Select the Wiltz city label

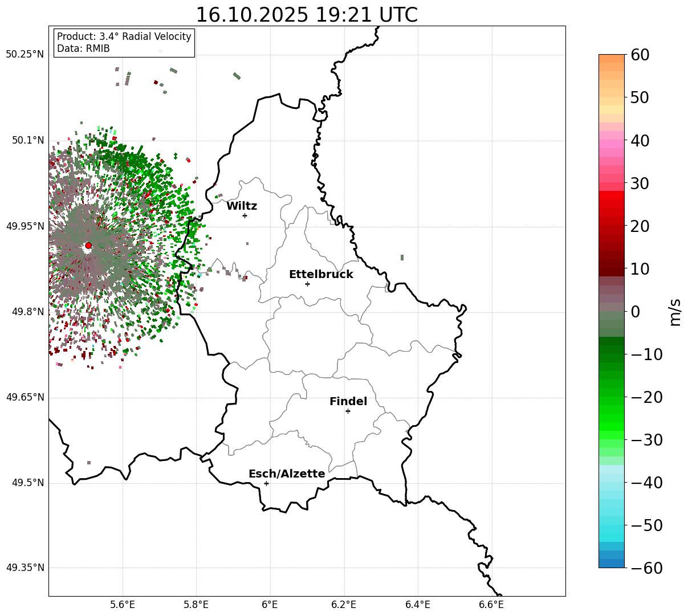[242, 206]
